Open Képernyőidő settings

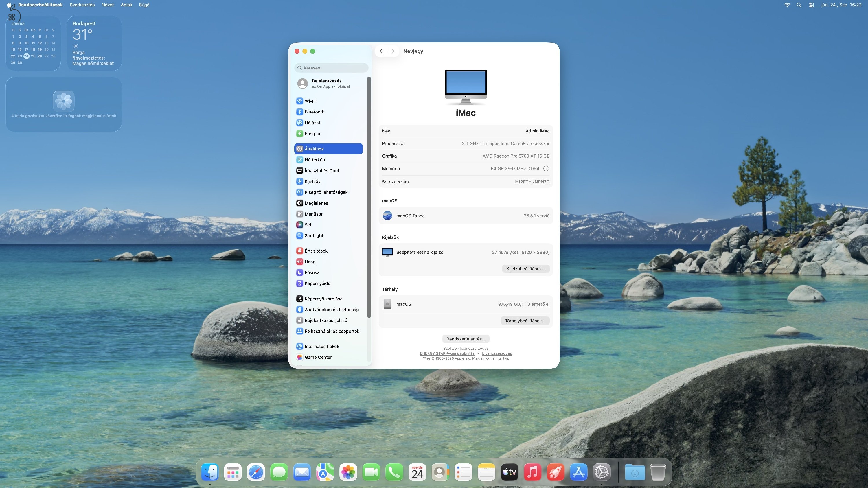328,283
